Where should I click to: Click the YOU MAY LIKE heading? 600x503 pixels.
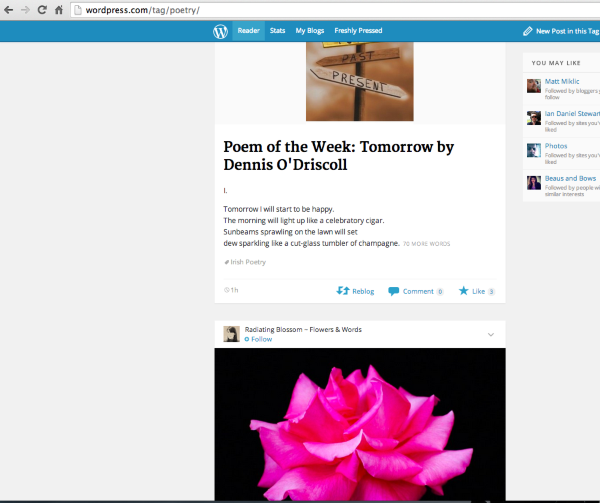tap(556, 63)
